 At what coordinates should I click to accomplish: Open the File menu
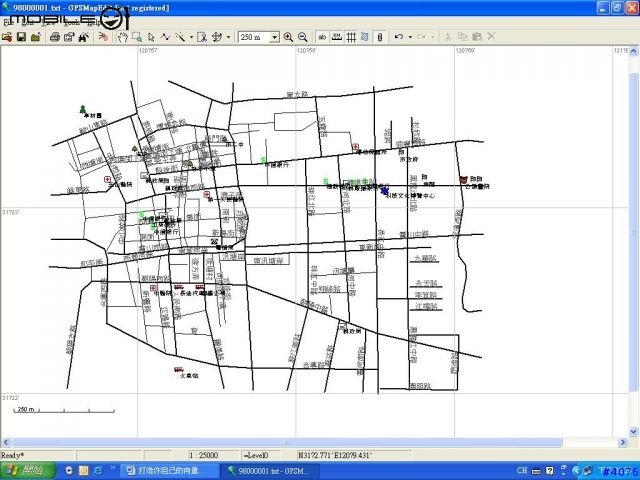point(7,23)
